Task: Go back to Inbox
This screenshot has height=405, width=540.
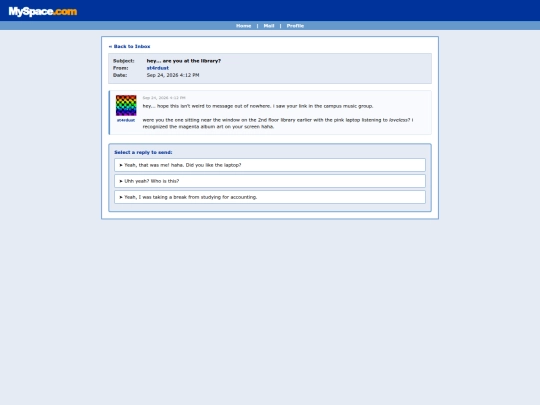Action: coord(129,46)
